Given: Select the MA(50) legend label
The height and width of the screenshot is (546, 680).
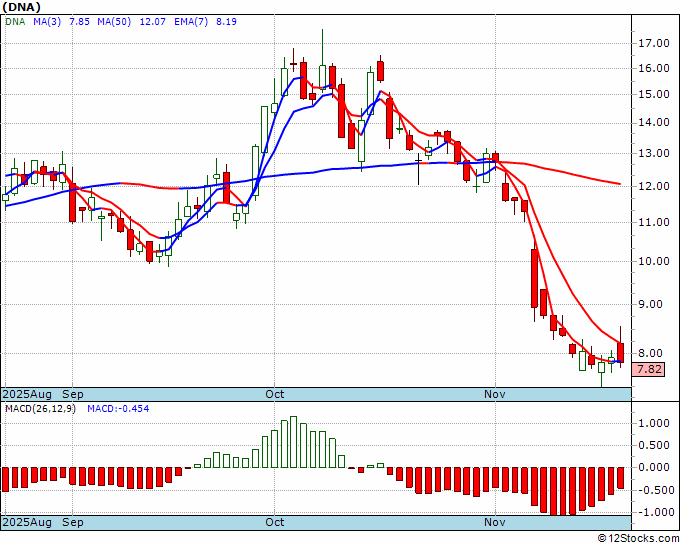Looking at the screenshot, I should (x=114, y=21).
